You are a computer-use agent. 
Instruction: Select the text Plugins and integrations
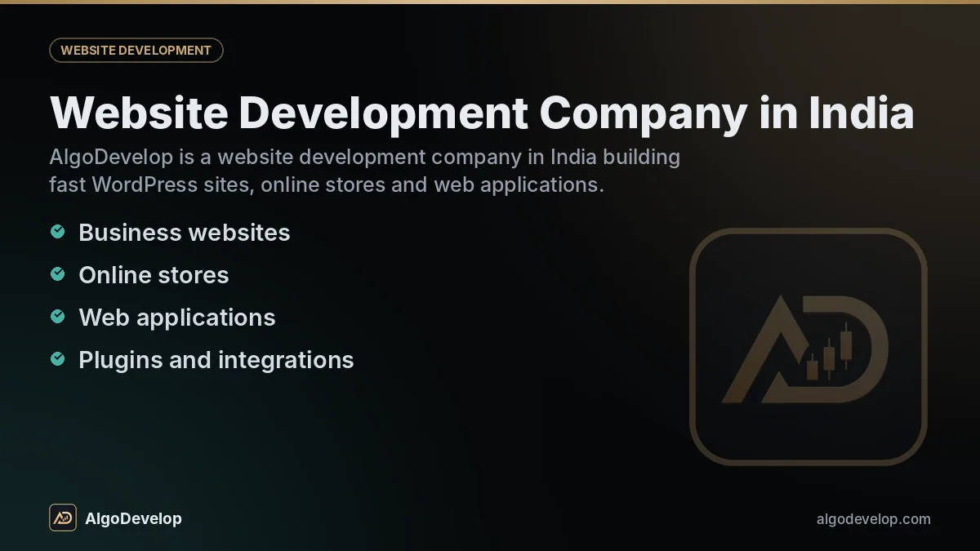point(216,360)
